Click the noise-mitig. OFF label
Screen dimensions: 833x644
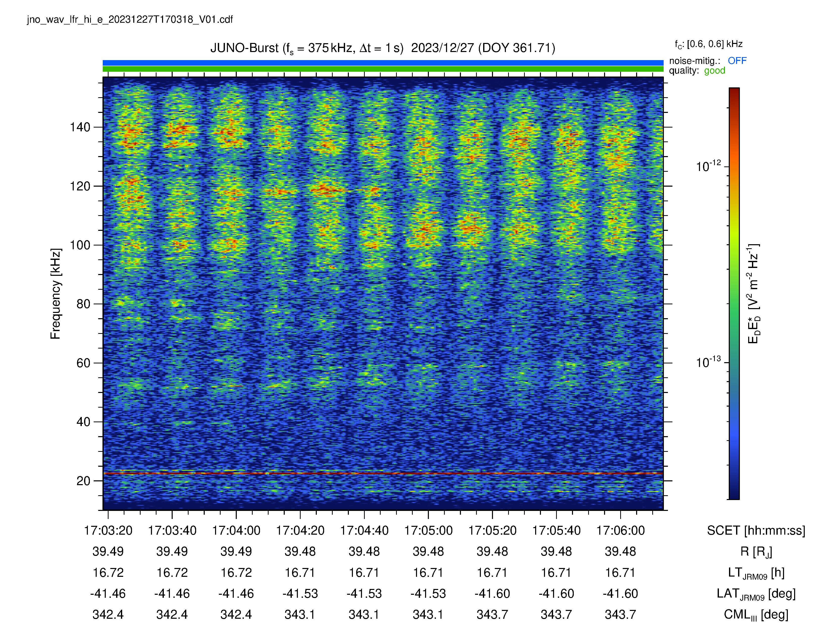(x=708, y=61)
